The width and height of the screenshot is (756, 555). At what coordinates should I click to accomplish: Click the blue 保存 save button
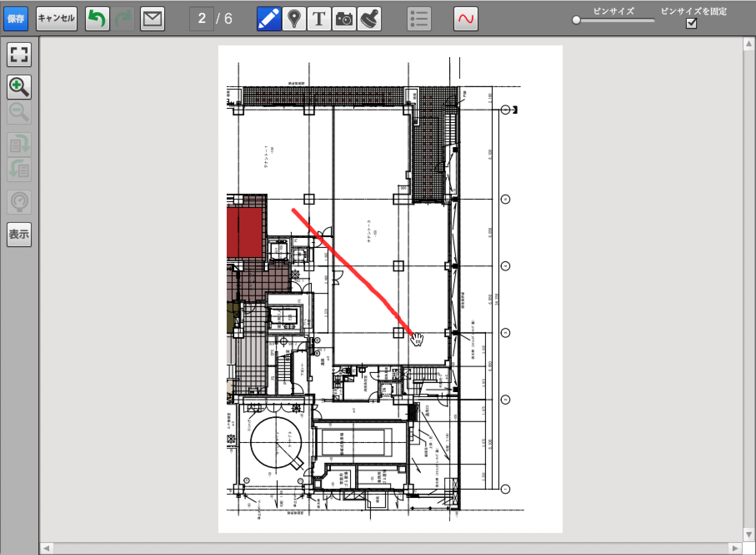pos(16,19)
